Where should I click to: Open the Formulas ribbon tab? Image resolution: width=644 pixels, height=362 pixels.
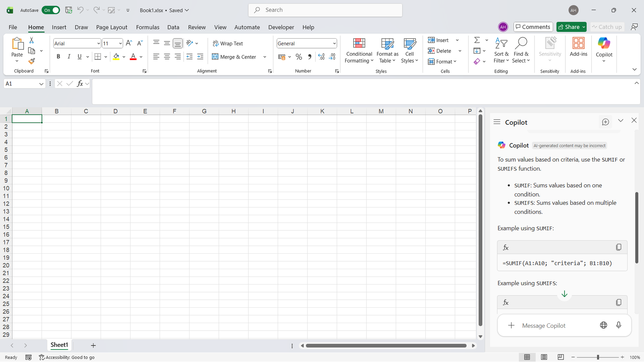(147, 27)
